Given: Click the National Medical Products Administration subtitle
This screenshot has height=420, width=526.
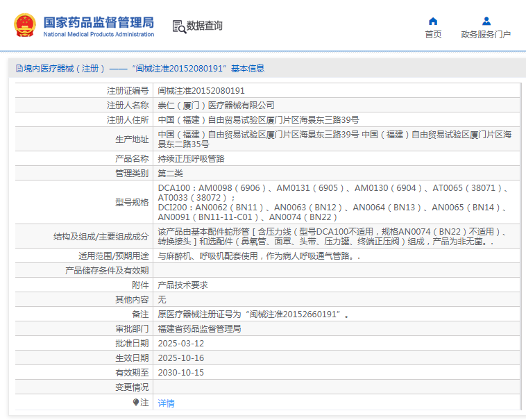Looking at the screenshot, I should pos(99,34).
